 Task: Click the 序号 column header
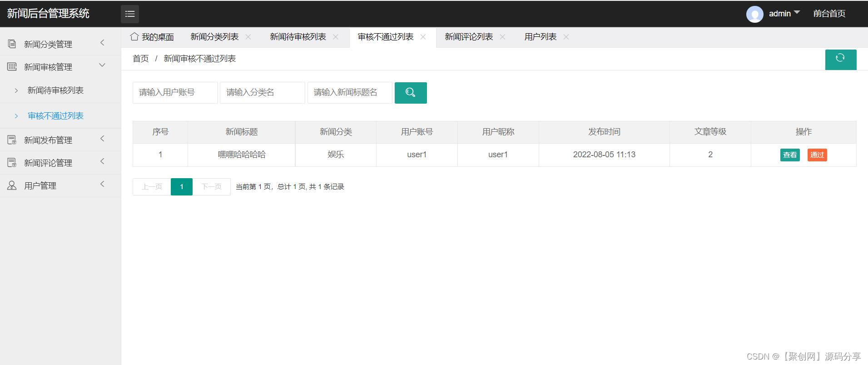click(160, 132)
